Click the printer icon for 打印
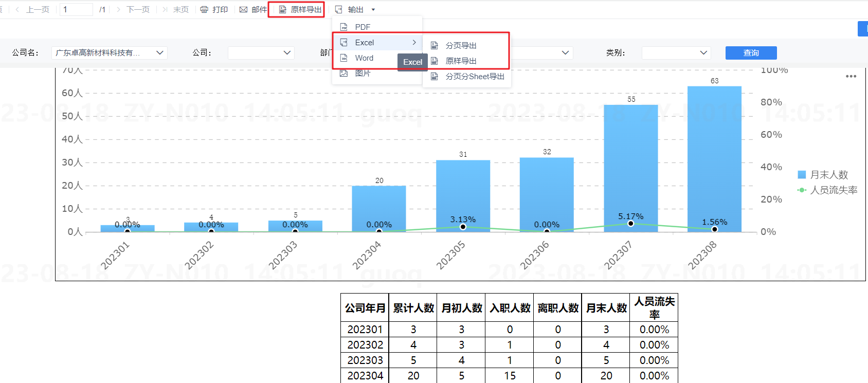Image resolution: width=868 pixels, height=383 pixels. [x=204, y=10]
